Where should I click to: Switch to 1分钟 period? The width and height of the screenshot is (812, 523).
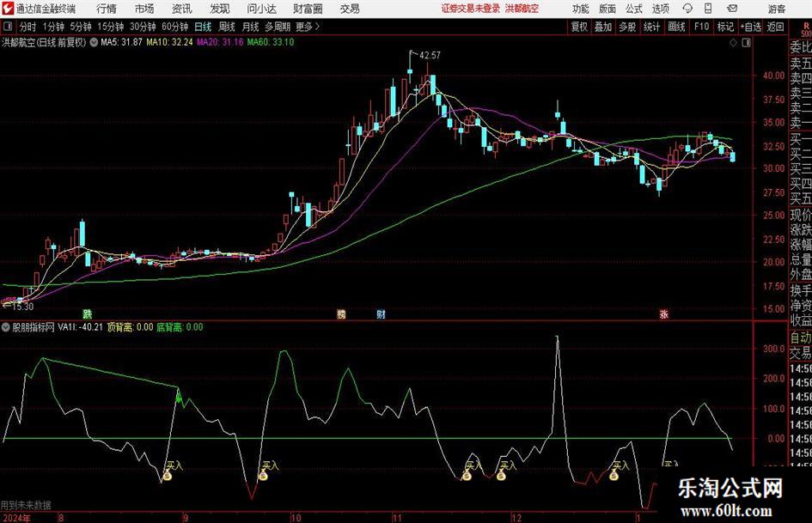52,27
